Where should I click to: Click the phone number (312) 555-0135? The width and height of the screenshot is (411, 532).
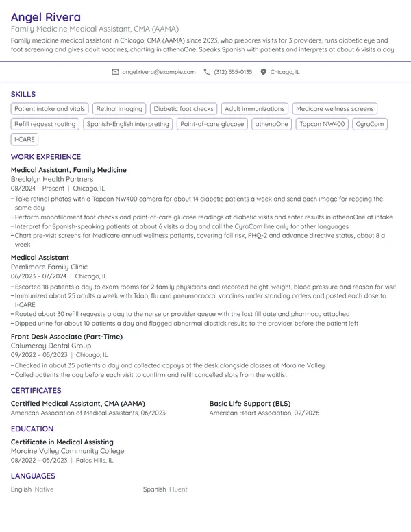tap(233, 72)
